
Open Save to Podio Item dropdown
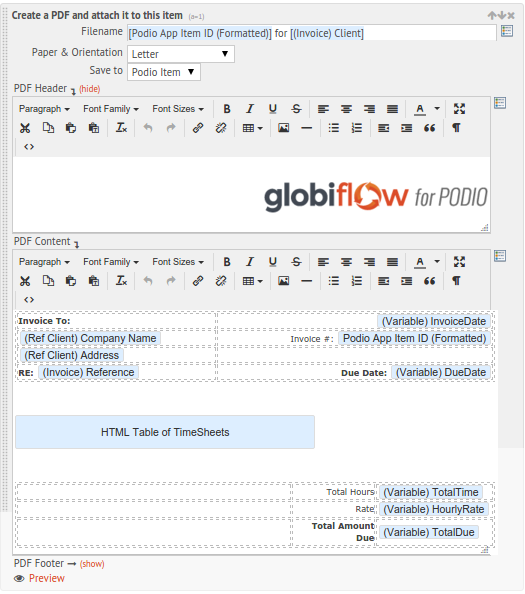click(164, 72)
